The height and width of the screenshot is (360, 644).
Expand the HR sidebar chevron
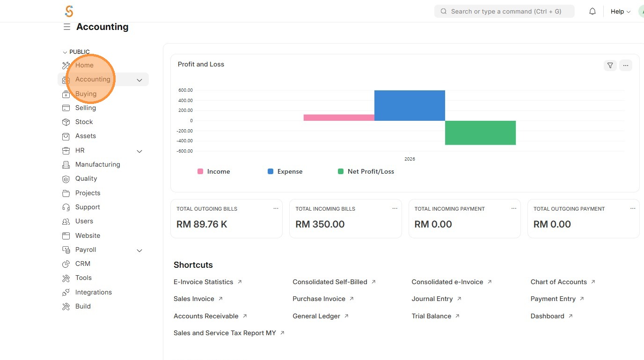pos(139,151)
